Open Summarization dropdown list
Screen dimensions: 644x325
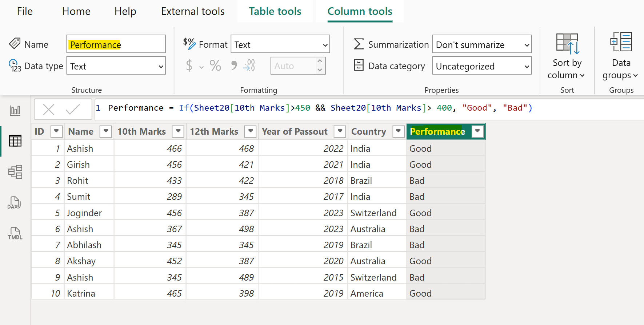click(x=481, y=44)
